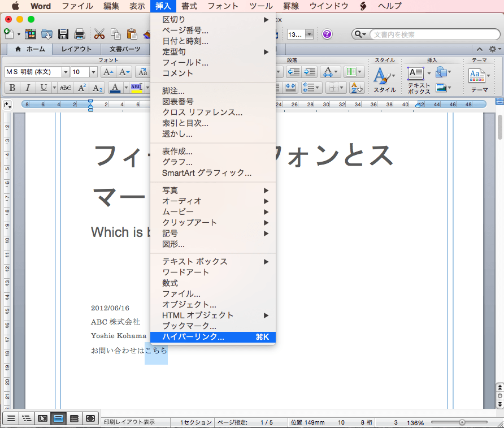Image resolution: width=504 pixels, height=428 pixels.
Task: Open the purple Help icon
Action: [327, 34]
